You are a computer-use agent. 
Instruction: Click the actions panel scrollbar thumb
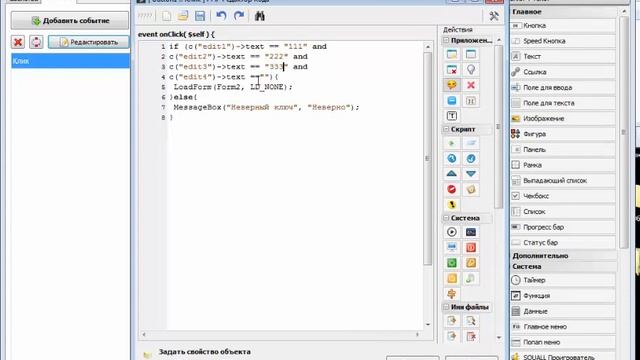coord(498,127)
